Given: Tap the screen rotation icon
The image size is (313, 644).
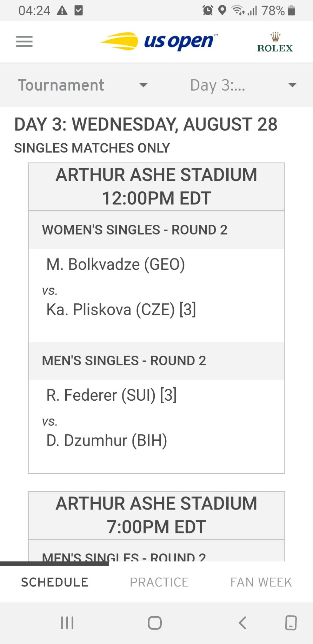Looking at the screenshot, I should pos(291,623).
